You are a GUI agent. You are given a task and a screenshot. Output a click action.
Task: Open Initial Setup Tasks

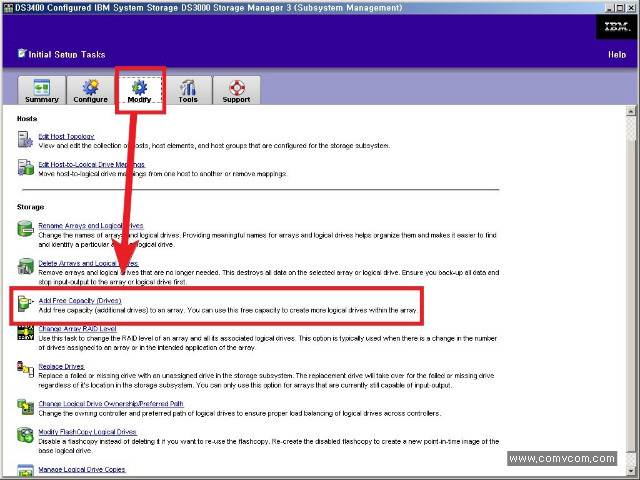coord(67,54)
